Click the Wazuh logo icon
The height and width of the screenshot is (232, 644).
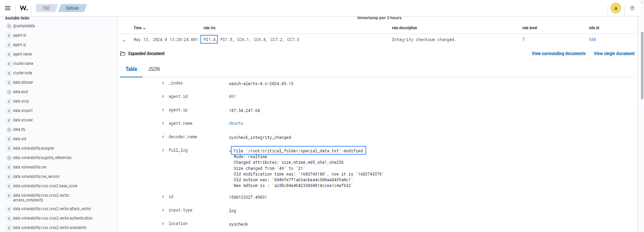coord(24,8)
